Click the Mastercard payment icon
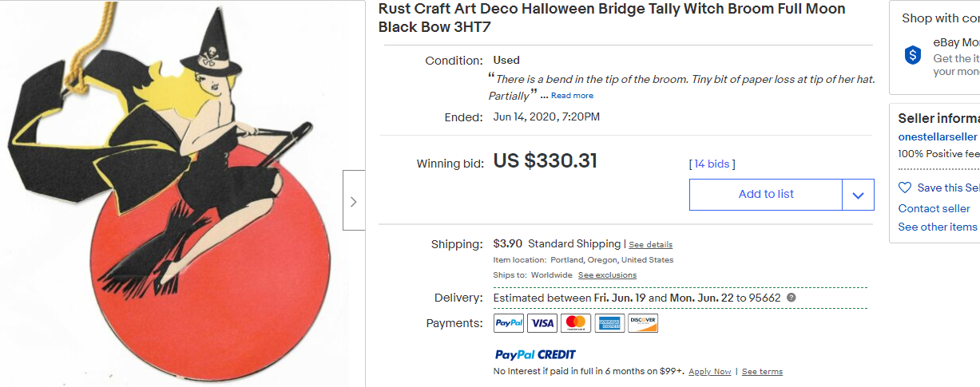 576,323
